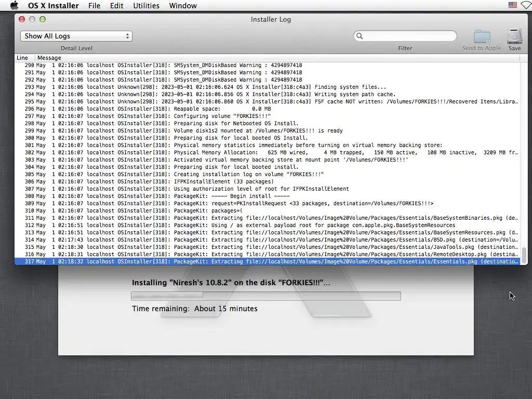Zoom the Installer Log window

click(43, 19)
